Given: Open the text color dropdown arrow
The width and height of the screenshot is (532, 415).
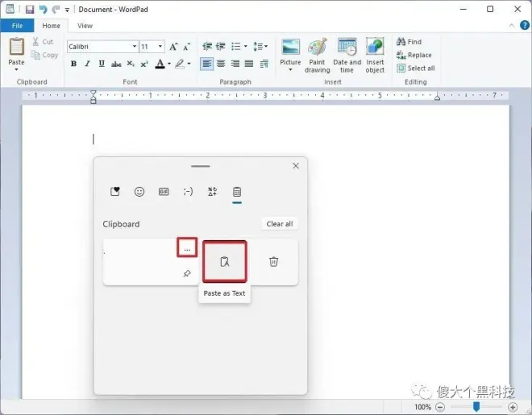Looking at the screenshot, I should pyautogui.click(x=169, y=64).
